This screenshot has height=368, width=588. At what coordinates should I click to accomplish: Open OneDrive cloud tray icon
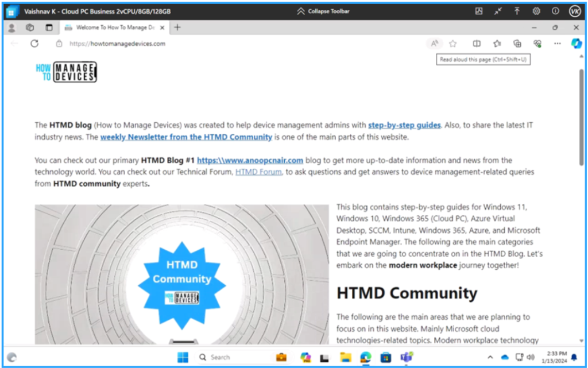pyautogui.click(x=505, y=357)
